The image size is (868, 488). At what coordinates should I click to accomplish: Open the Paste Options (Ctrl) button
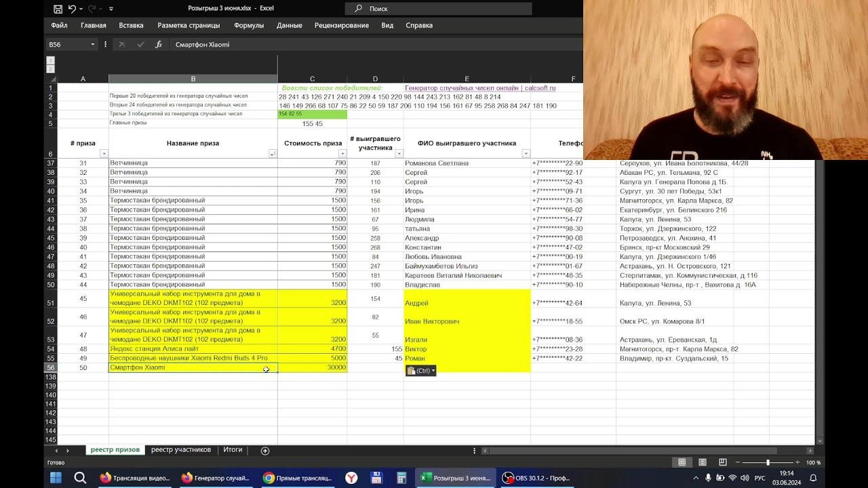[421, 371]
